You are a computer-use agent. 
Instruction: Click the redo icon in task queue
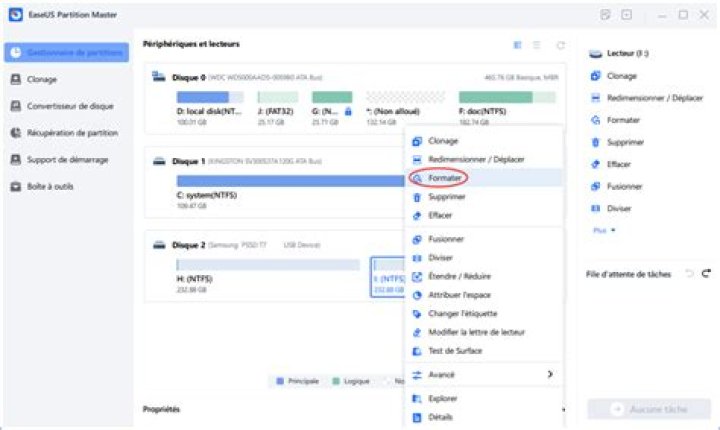point(706,274)
